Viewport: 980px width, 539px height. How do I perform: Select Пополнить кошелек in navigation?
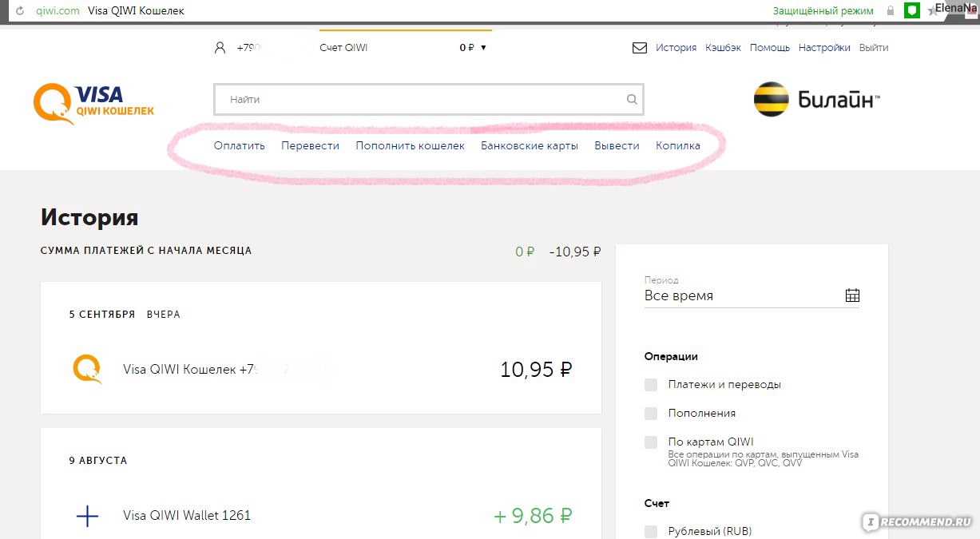coord(411,146)
